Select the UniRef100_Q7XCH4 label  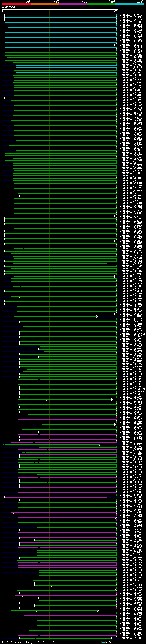131,203
